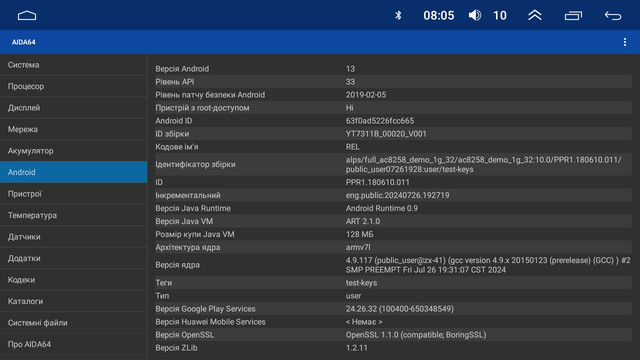Select the ART 2.1.0 value
Image resolution: width=640 pixels, height=360 pixels.
coord(363,221)
